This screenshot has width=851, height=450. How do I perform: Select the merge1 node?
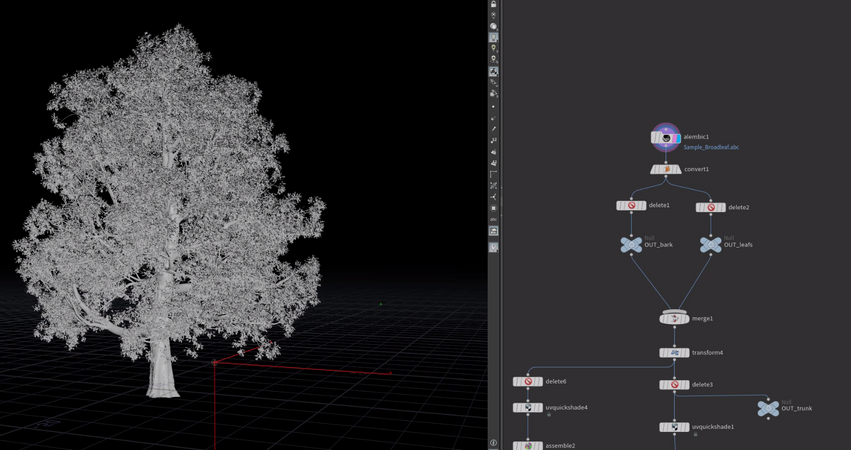(x=674, y=318)
